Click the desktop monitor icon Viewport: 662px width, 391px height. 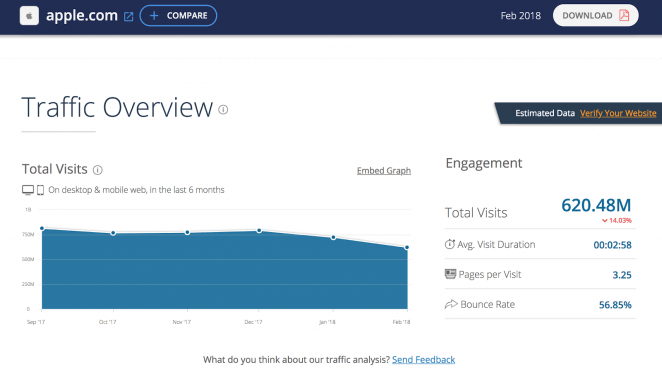(28, 190)
